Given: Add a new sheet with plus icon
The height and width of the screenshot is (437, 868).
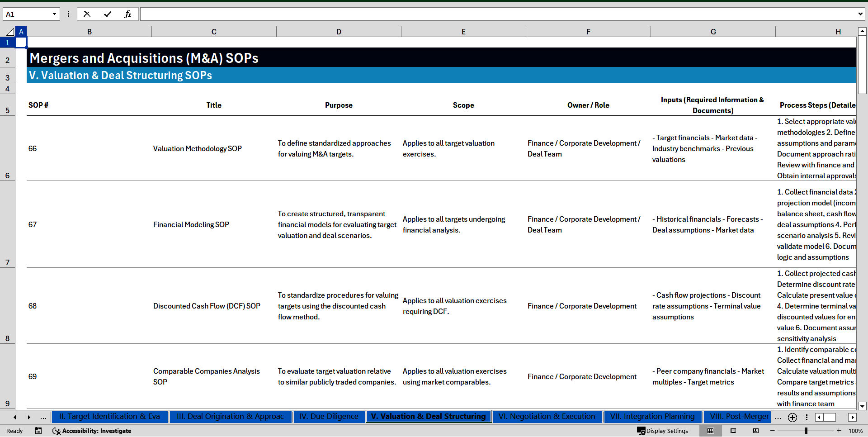Looking at the screenshot, I should pyautogui.click(x=793, y=417).
